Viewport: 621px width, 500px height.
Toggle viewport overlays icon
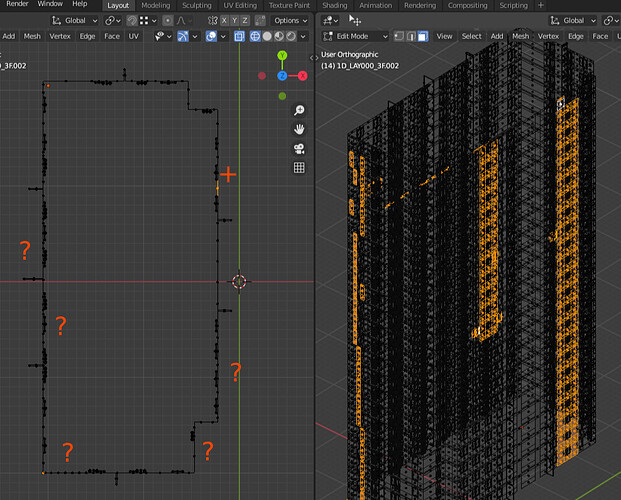click(211, 36)
